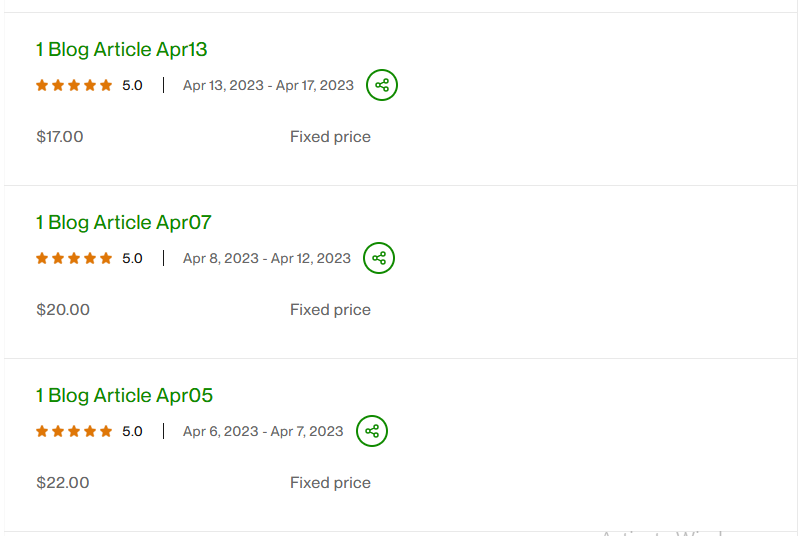
Task: Click the star rating under Blog Article Apr13
Action: (x=74, y=86)
